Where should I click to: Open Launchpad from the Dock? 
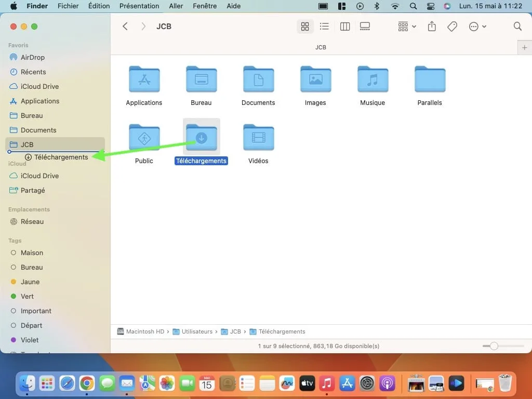(47, 383)
